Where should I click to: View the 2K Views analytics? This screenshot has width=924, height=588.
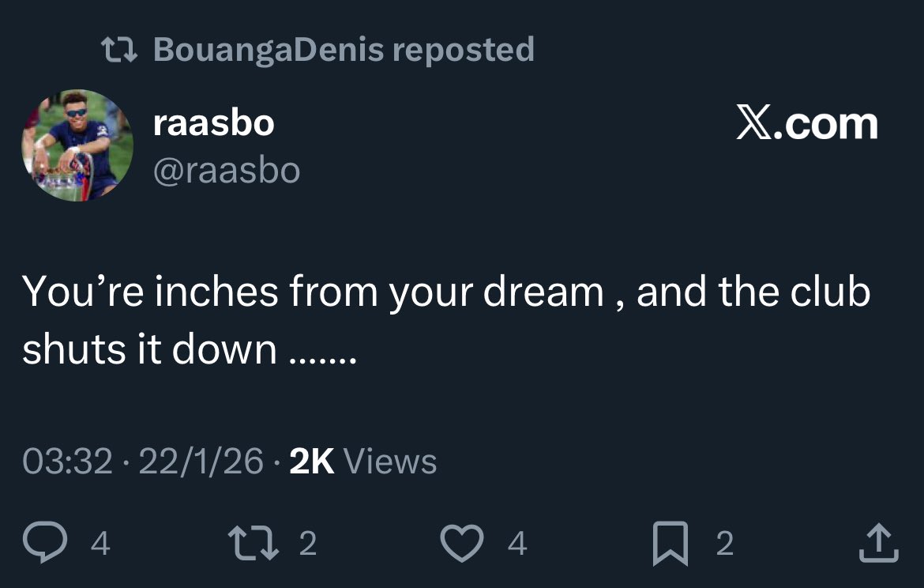[x=362, y=462]
